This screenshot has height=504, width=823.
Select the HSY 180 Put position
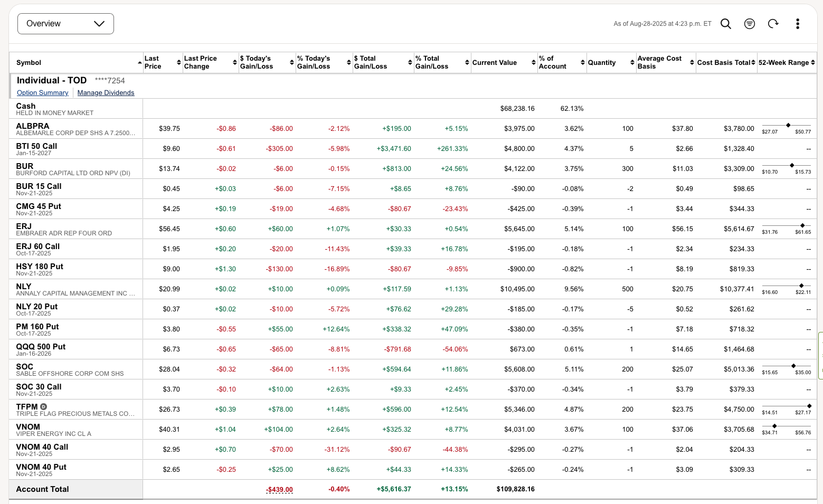(40, 267)
